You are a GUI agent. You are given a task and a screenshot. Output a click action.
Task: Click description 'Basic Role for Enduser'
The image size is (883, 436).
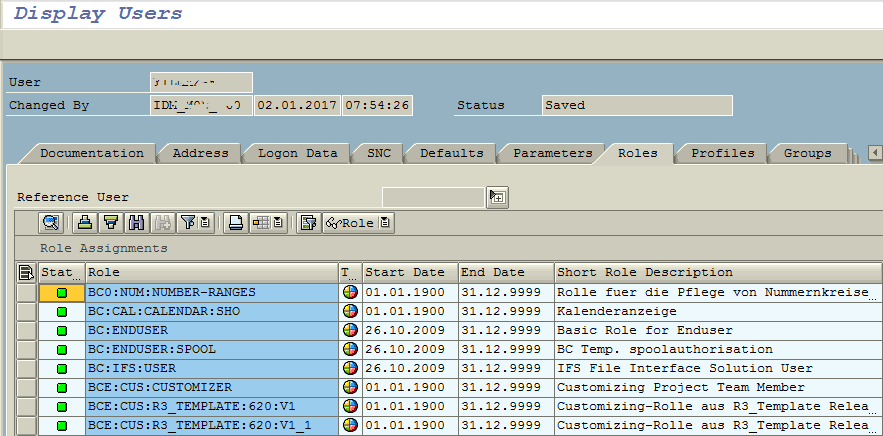pos(645,330)
